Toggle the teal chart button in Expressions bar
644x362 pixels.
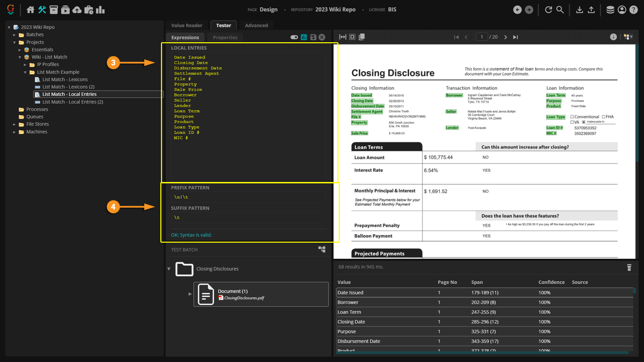304,37
